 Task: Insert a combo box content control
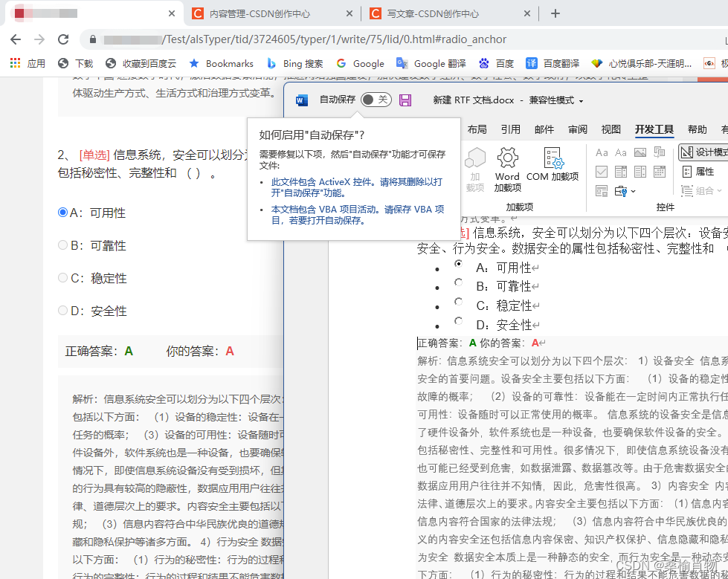(x=621, y=172)
